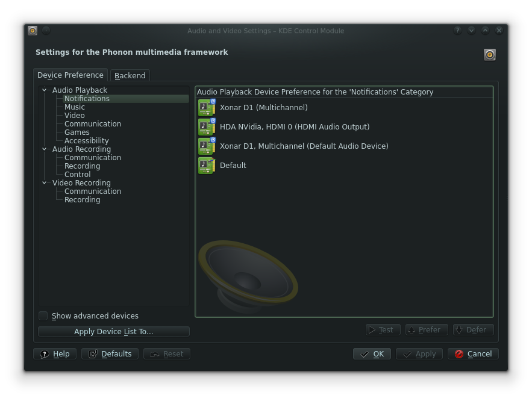Screen dimensions: 532x395
Task: Select the Games category
Action: click(x=77, y=132)
